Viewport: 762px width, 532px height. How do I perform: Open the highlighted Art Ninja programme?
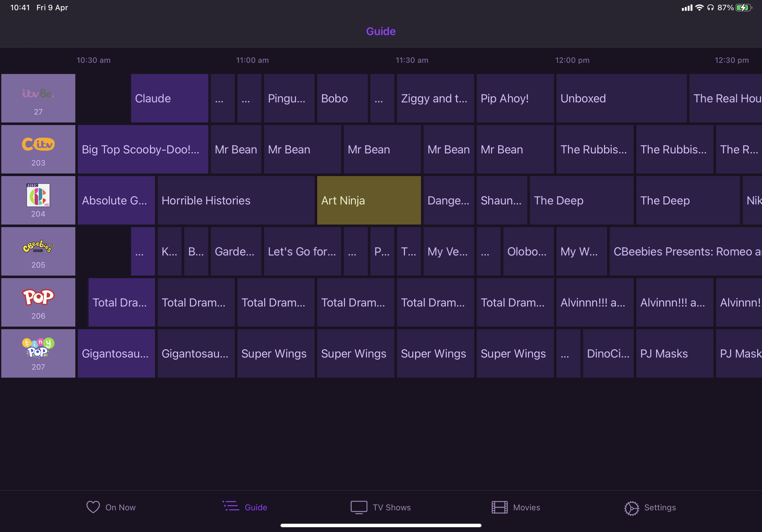click(369, 201)
